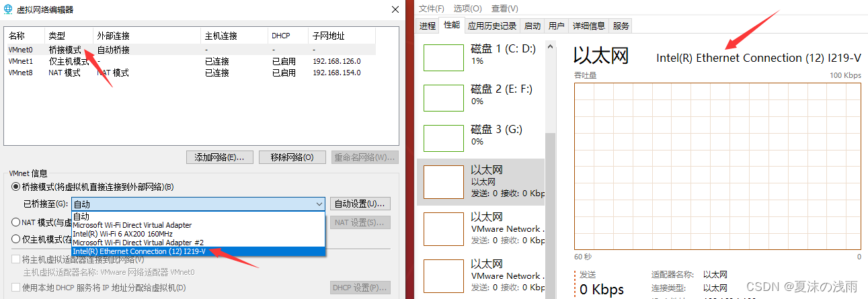
Task: Click the 192.168.126.0 subnet address cell
Action: click(337, 61)
